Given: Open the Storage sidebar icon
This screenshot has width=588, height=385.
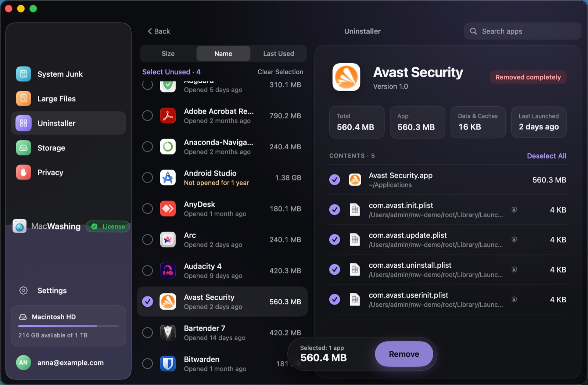Looking at the screenshot, I should [x=24, y=148].
